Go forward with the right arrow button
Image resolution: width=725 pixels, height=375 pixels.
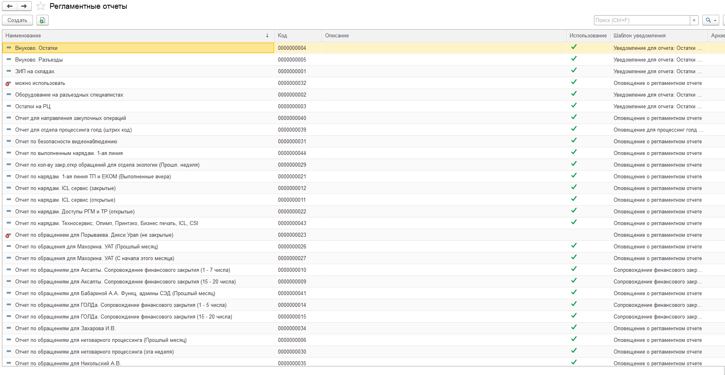click(24, 6)
